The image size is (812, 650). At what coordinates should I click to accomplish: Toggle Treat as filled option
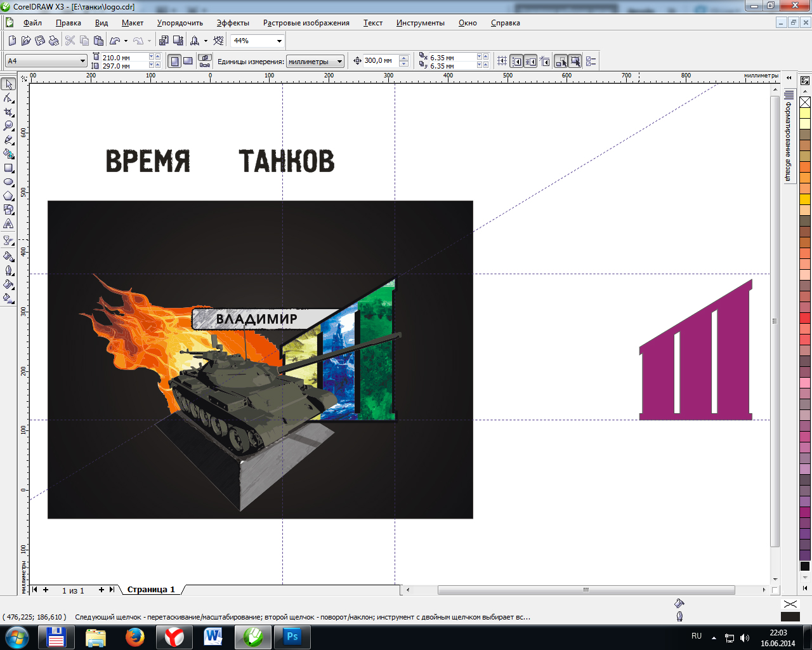575,61
